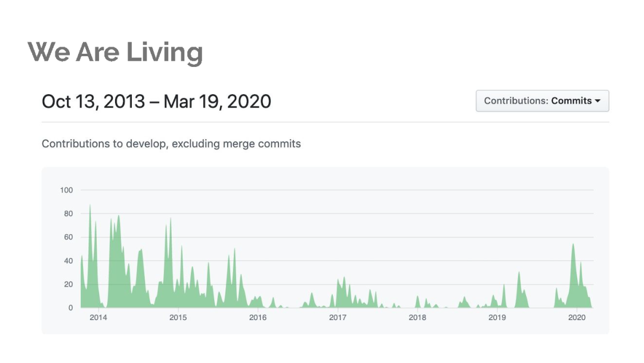Click the 100 value on the y-axis
Screen dimensions: 644x363
[x=66, y=190]
